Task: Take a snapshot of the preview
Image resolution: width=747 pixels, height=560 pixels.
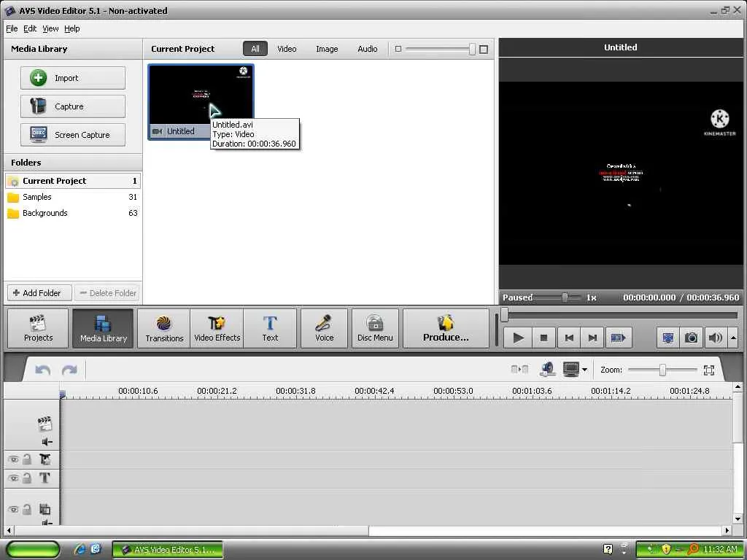Action: click(692, 338)
